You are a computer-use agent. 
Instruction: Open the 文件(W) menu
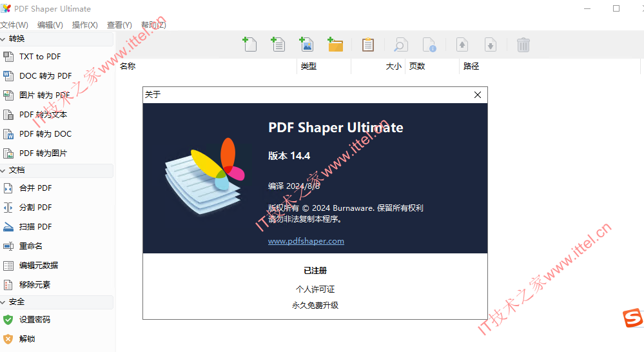[14, 25]
